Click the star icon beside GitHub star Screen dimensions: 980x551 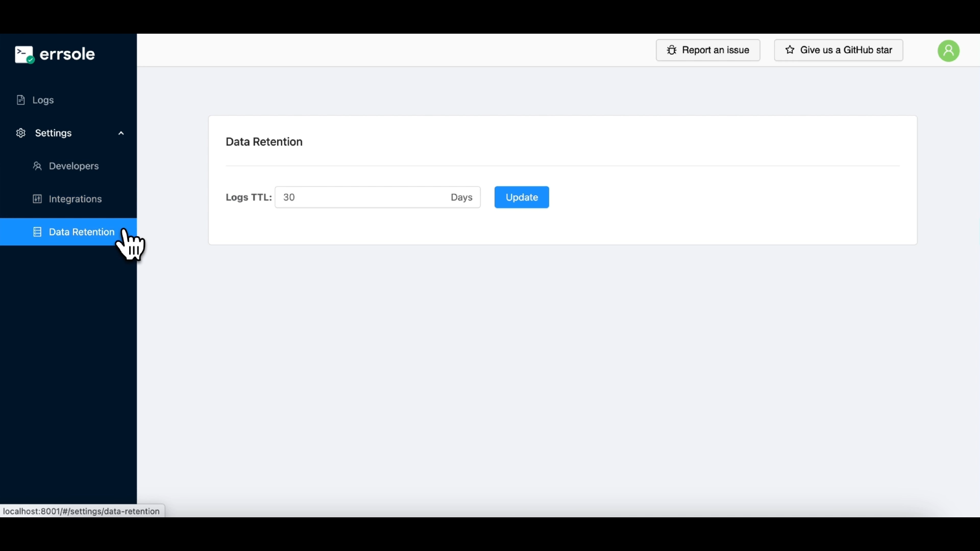click(790, 50)
